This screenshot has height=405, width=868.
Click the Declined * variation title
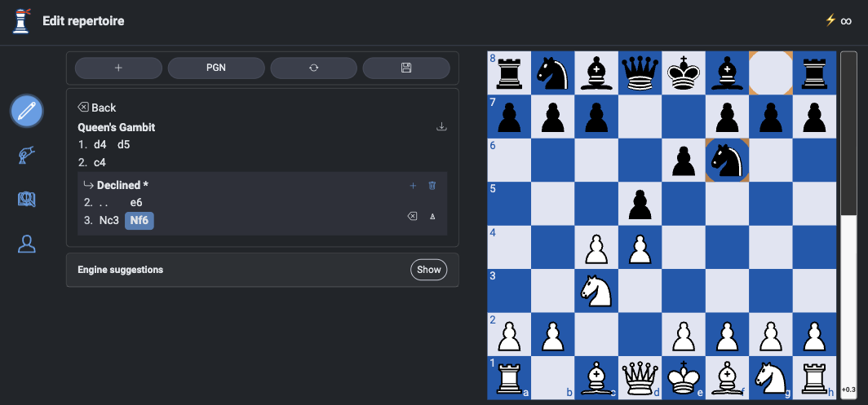pos(122,185)
